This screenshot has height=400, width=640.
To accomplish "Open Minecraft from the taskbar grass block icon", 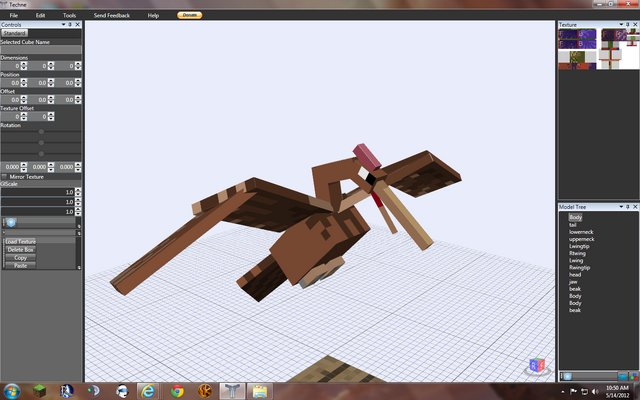I will 39,391.
